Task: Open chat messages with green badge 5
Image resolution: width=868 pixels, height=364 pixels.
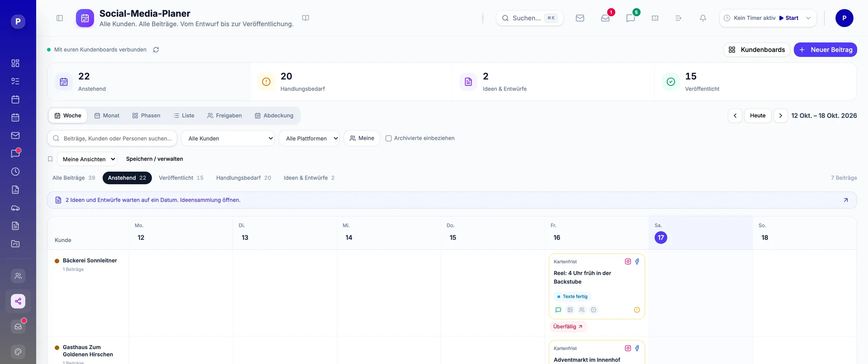Action: (631, 18)
